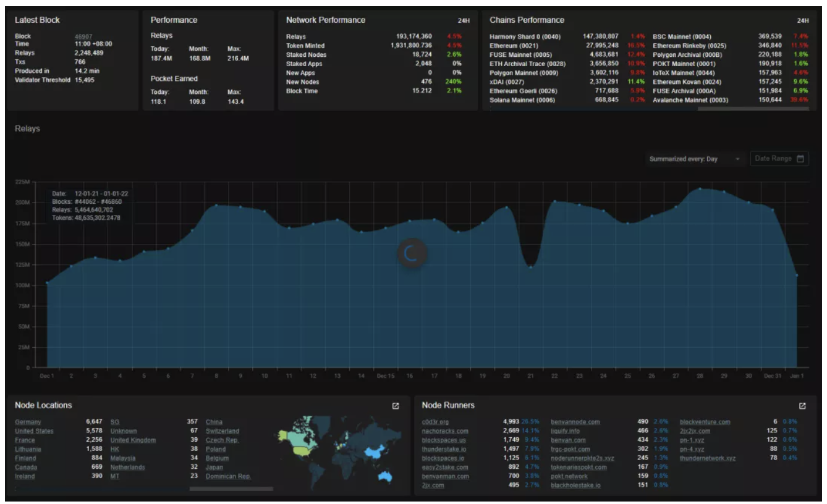Click FUSE Mainnet (0005) chain row
The height and width of the screenshot is (504, 827).
click(567, 54)
